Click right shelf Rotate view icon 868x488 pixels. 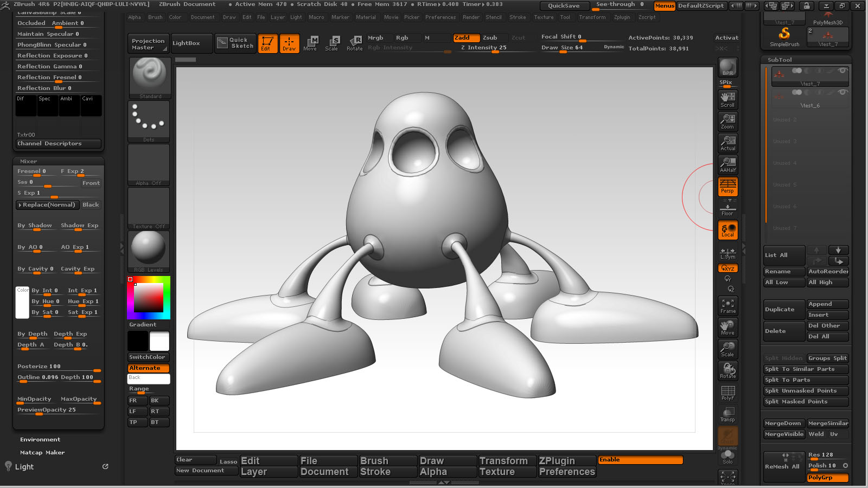click(727, 371)
